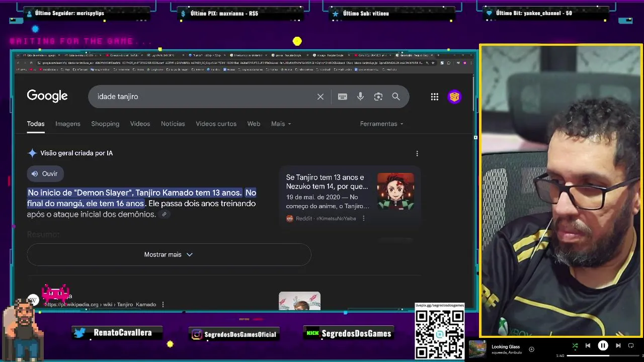Click the livepix QR code
The width and height of the screenshot is (644, 362).
point(440,333)
